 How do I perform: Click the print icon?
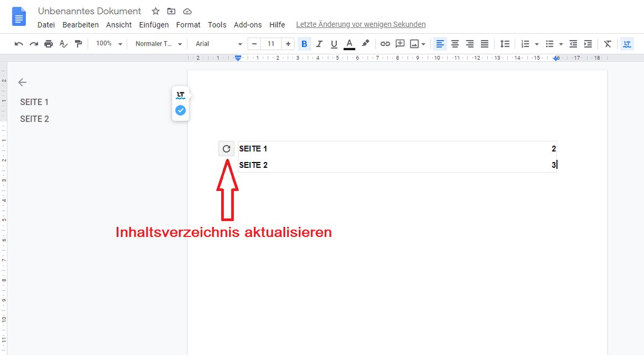[x=48, y=43]
